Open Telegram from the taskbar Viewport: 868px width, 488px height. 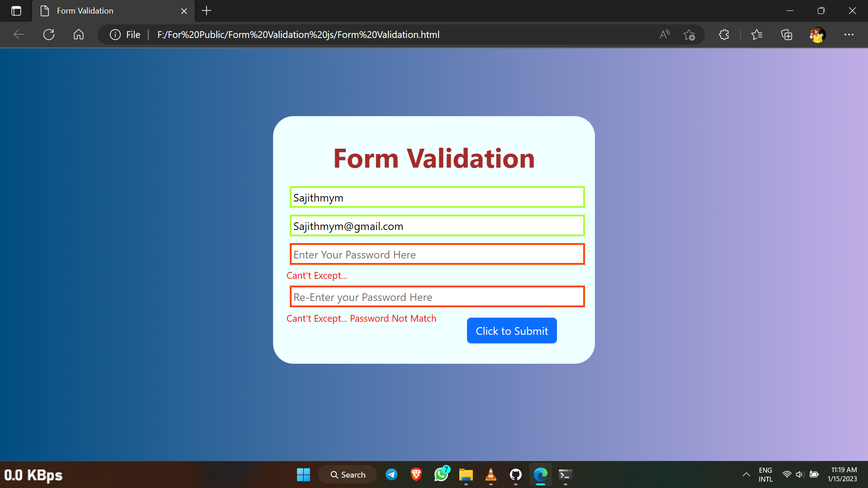(x=392, y=474)
